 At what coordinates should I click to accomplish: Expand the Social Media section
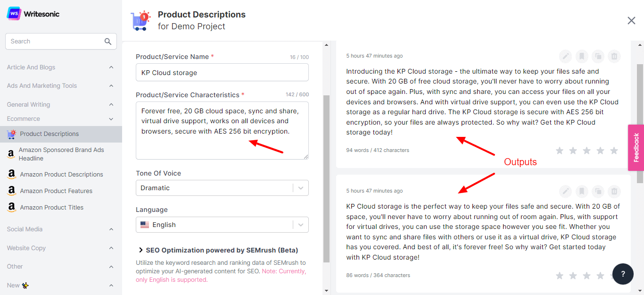111,229
